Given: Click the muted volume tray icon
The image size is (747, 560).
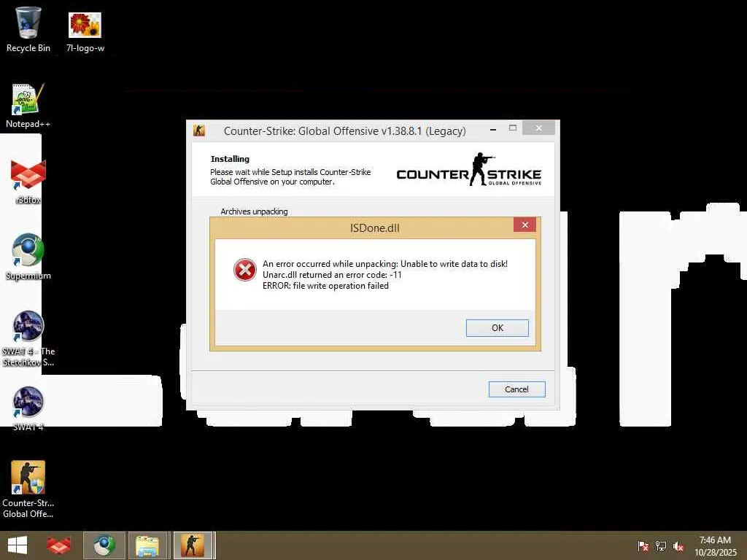Looking at the screenshot, I should [678, 546].
